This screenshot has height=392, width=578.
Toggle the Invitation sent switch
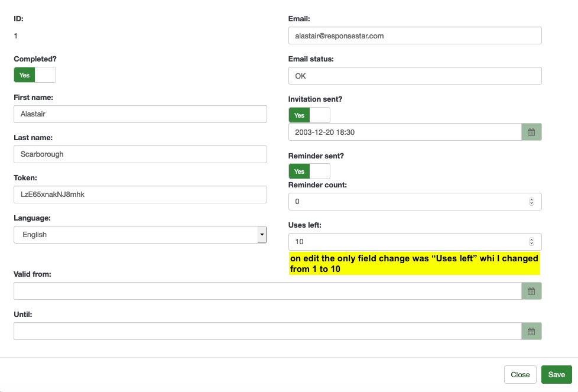point(309,115)
